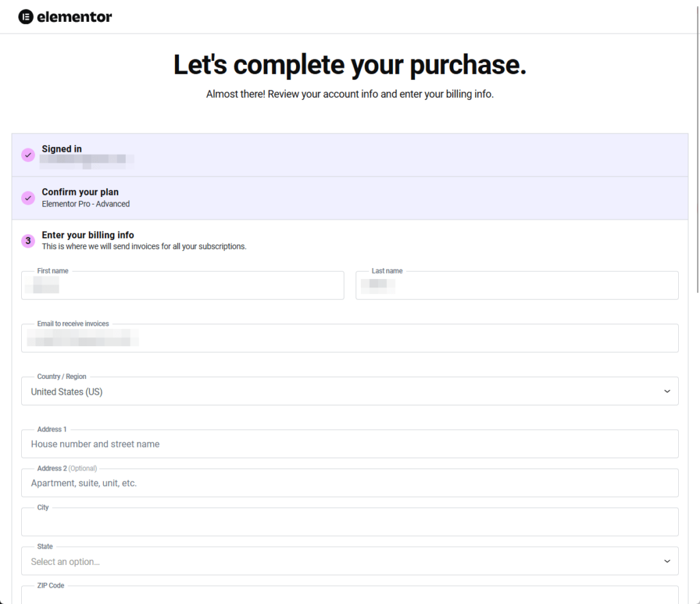Viewport: 700px width, 604px height.
Task: Click the Country / Region chevron arrow
Action: pyautogui.click(x=667, y=391)
